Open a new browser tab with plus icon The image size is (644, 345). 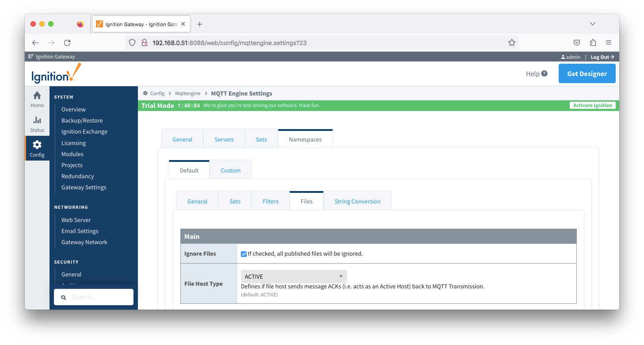[x=199, y=24]
